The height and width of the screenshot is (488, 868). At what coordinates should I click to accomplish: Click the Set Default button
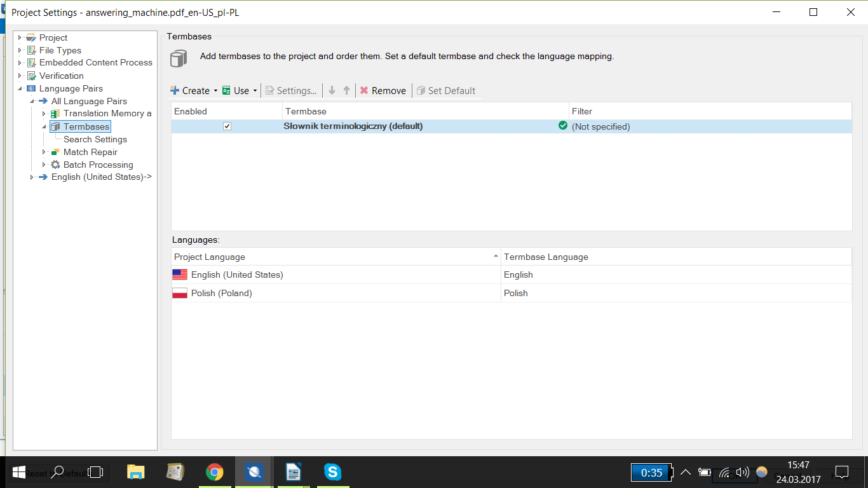click(x=446, y=91)
